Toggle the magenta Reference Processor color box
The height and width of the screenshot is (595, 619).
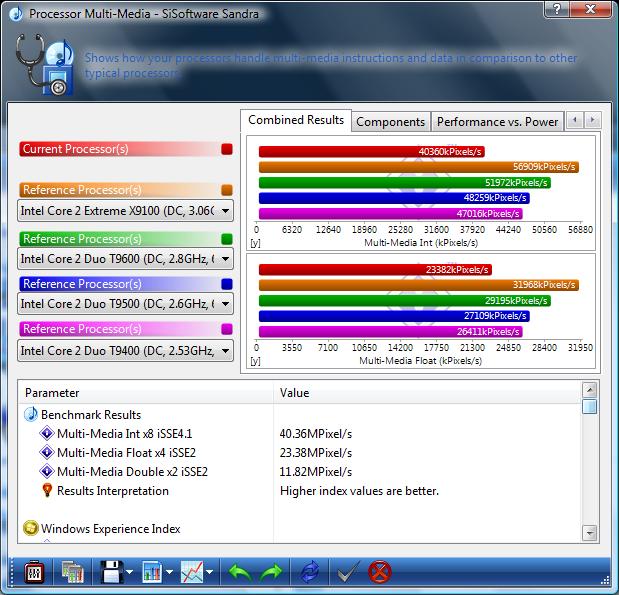coord(227,329)
